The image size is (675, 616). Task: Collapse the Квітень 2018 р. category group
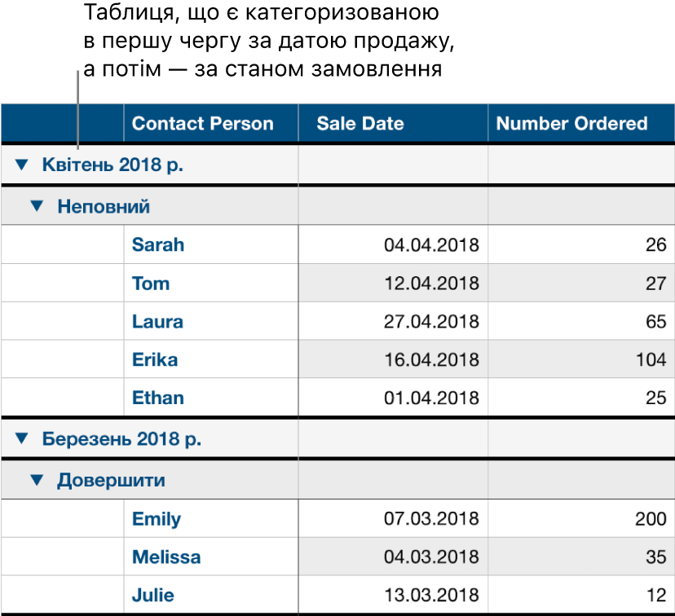(21, 165)
